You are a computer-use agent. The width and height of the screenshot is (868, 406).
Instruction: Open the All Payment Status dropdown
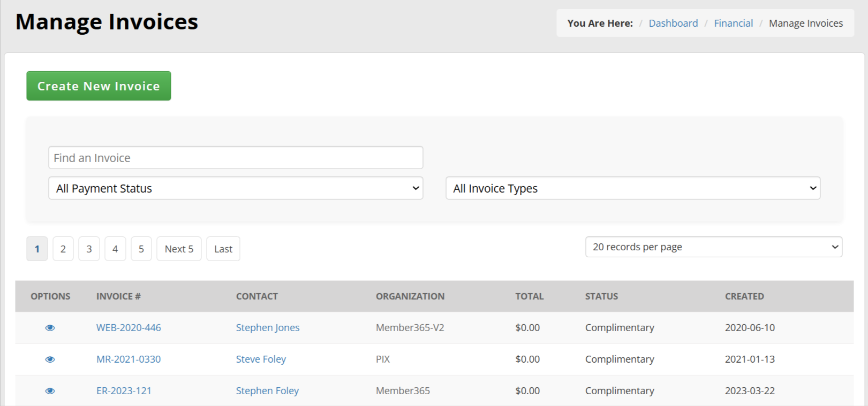pos(236,188)
